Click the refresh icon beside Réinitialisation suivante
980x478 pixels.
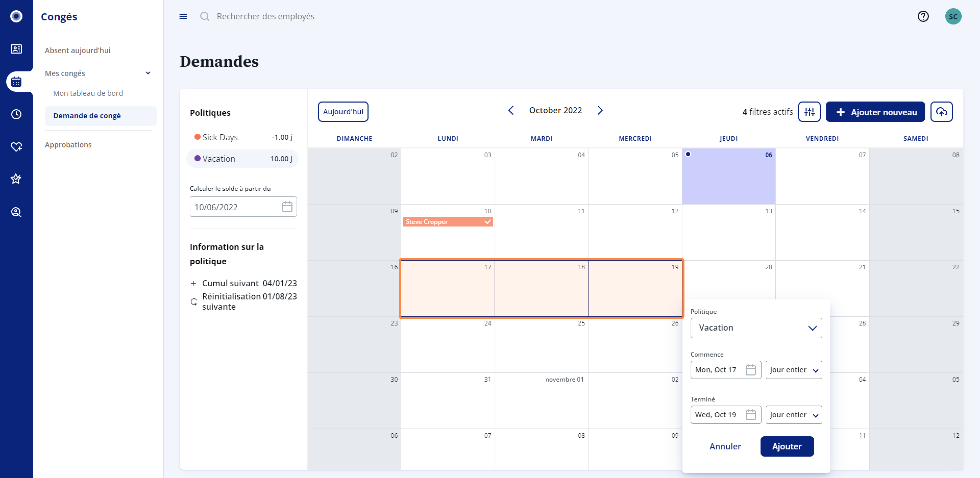[194, 302]
